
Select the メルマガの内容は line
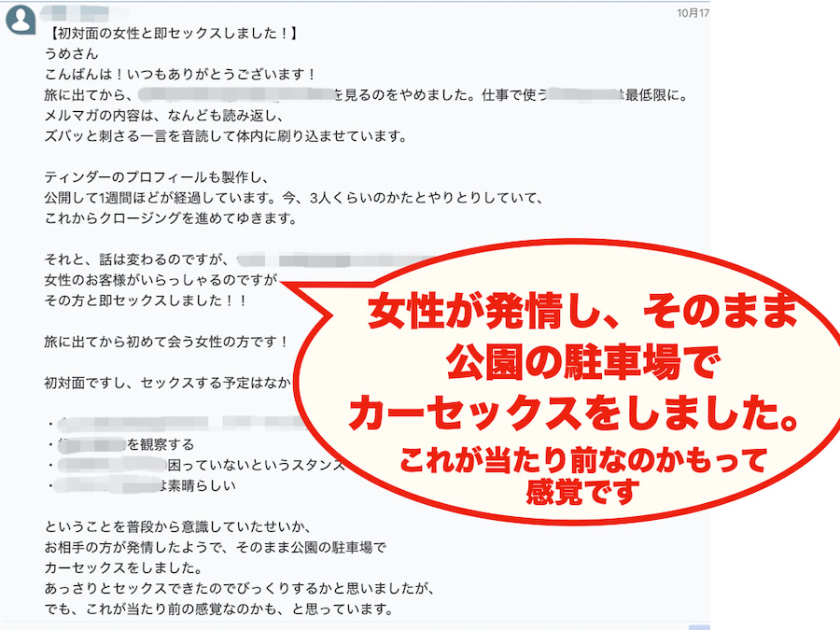coord(163,116)
